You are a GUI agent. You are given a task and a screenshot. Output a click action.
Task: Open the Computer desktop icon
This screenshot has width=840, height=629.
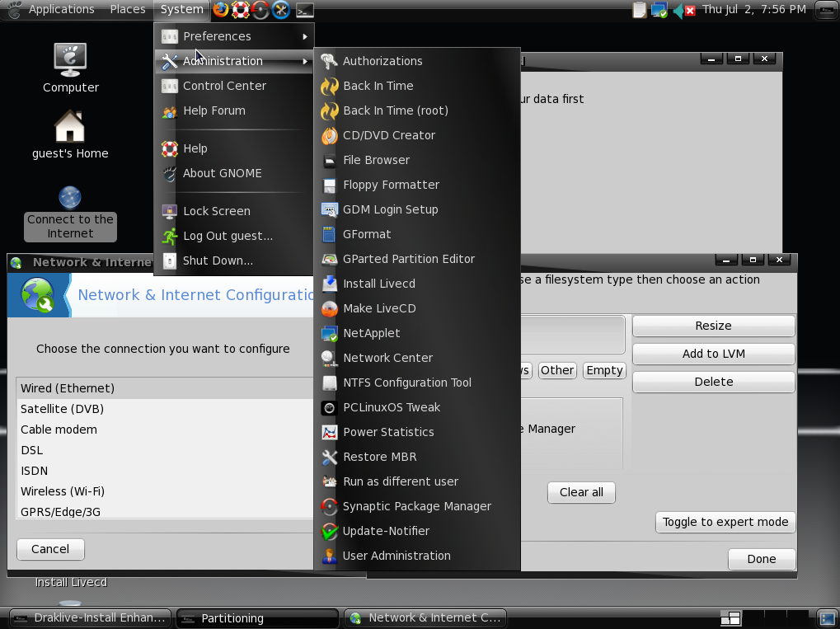pyautogui.click(x=70, y=68)
